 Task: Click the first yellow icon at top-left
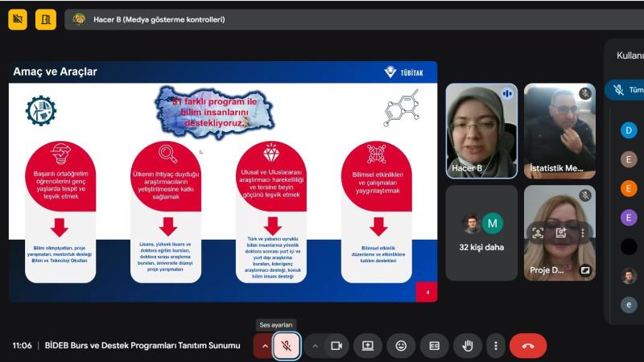(x=18, y=19)
